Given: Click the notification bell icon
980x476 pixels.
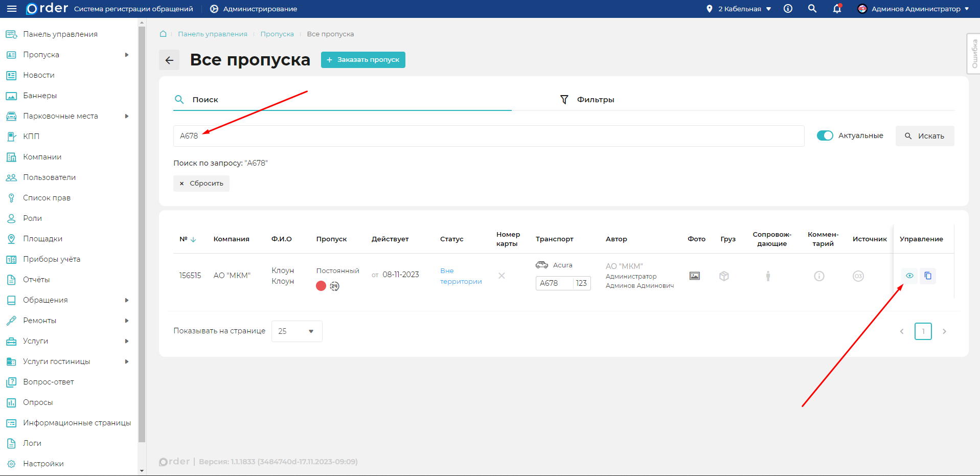Looking at the screenshot, I should 837,9.
